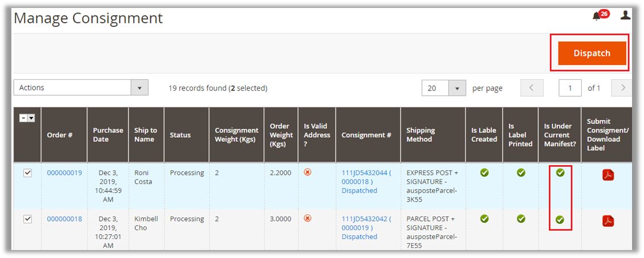The width and height of the screenshot is (644, 258).
Task: Open order link 000000019
Action: [x=64, y=173]
